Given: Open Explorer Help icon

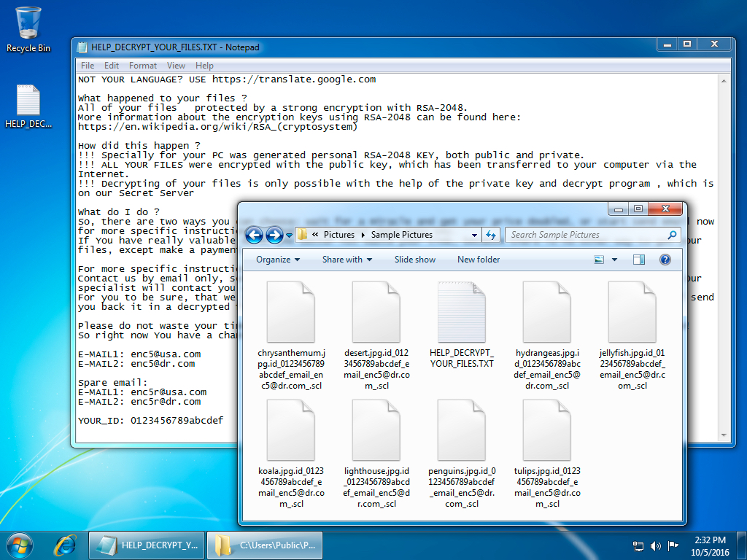Looking at the screenshot, I should pos(665,260).
